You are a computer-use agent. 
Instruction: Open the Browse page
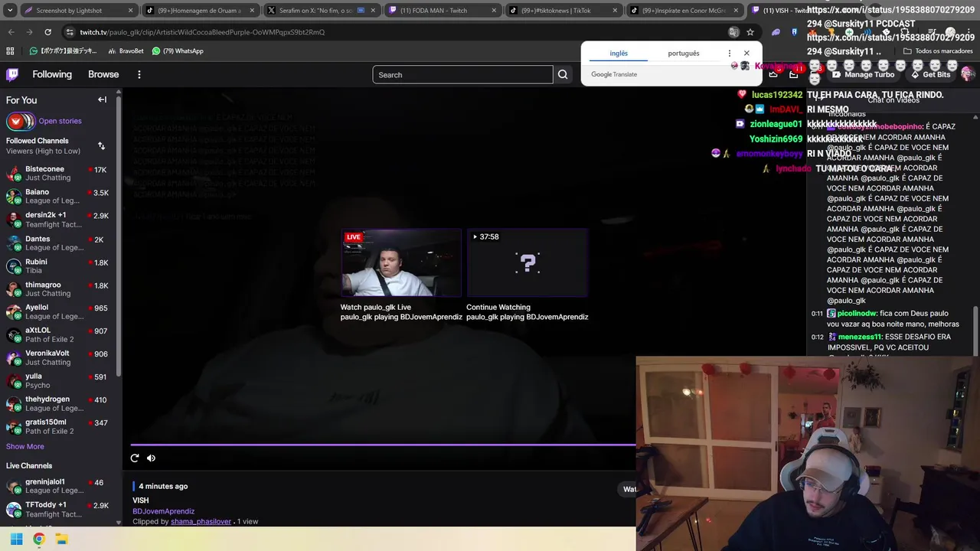click(x=103, y=74)
